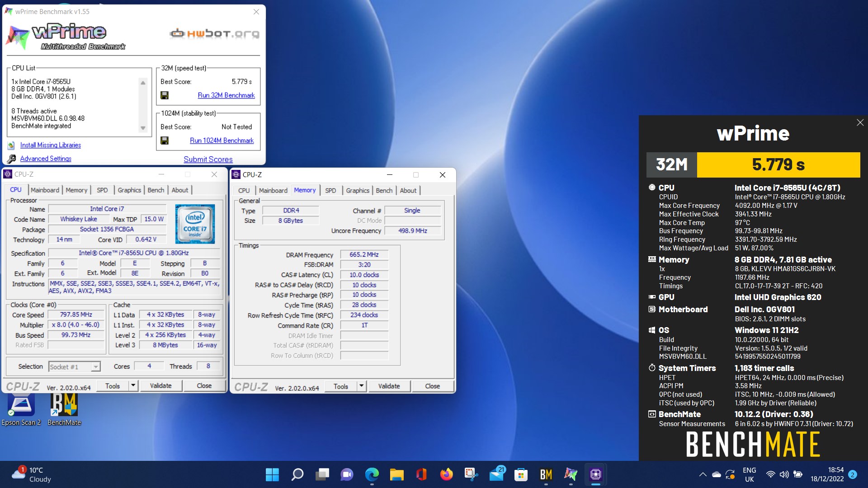Click the yellow 5.779 s score banner
The height and width of the screenshot is (488, 868).
pos(778,165)
